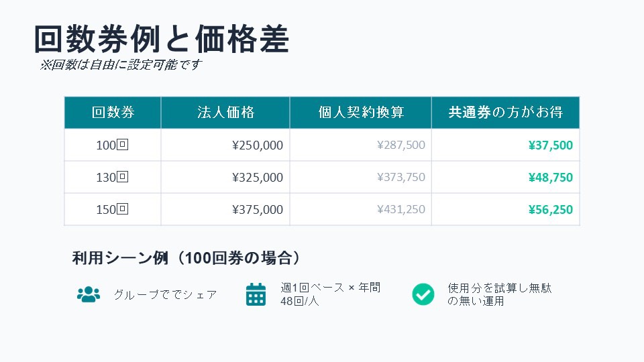Click the 共通券の方がお得 header cell
Screen dimensions: 644x362
[x=505, y=113]
